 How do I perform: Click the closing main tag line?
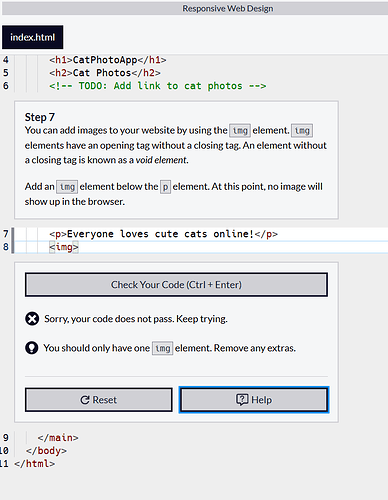tap(58, 438)
